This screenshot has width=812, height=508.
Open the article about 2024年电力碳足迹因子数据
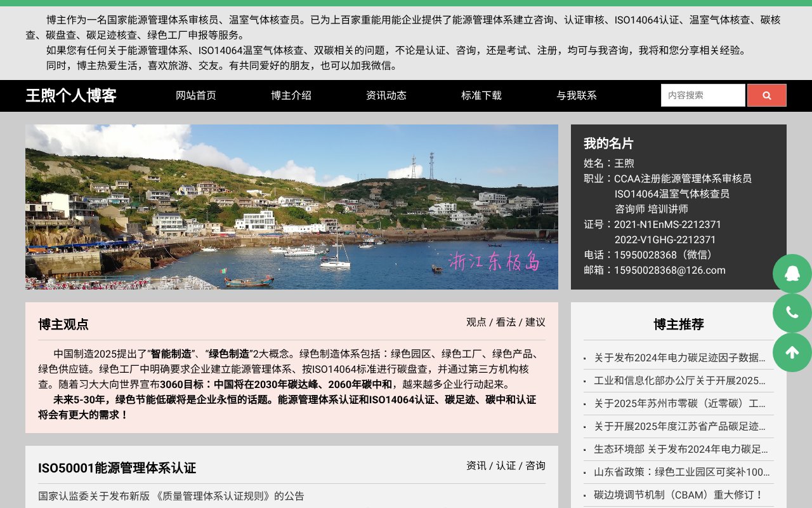[x=679, y=358]
